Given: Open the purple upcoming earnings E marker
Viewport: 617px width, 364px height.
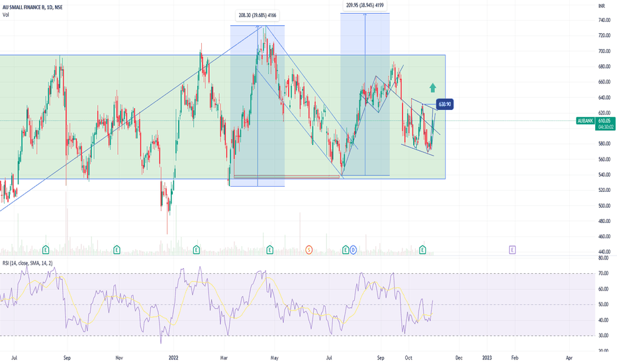Looking at the screenshot, I should click(512, 250).
